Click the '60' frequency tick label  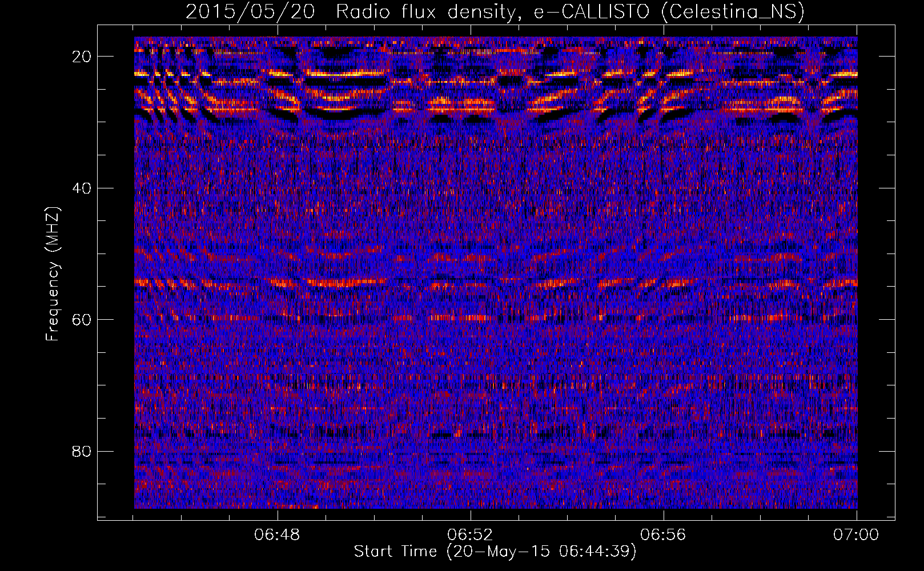(82, 320)
